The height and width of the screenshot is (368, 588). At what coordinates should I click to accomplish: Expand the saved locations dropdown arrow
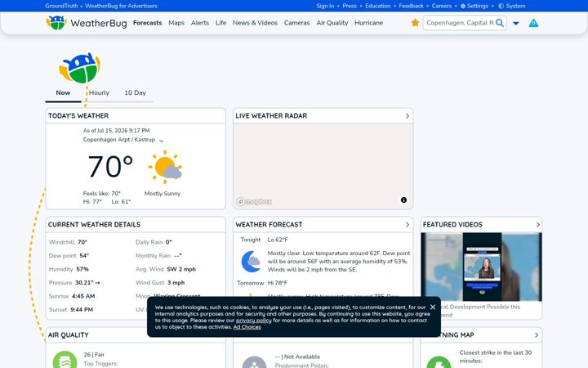click(515, 23)
